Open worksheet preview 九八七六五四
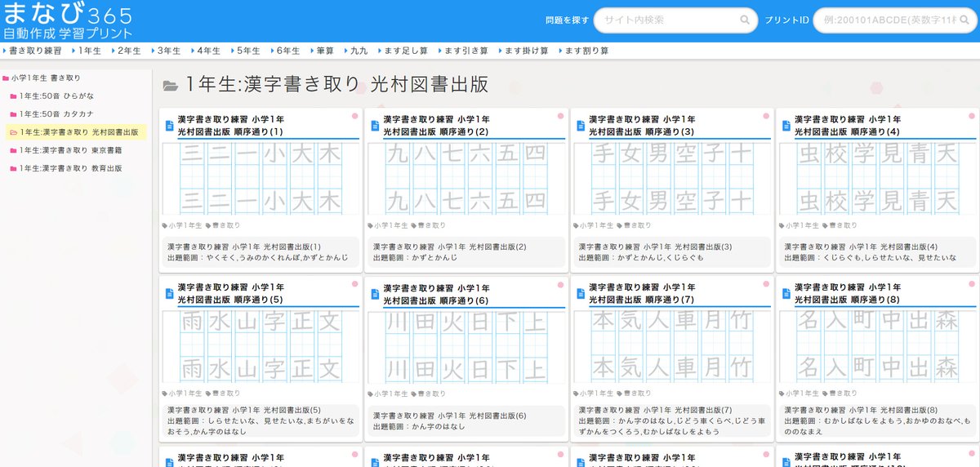The width and height of the screenshot is (980, 467). coord(466,178)
